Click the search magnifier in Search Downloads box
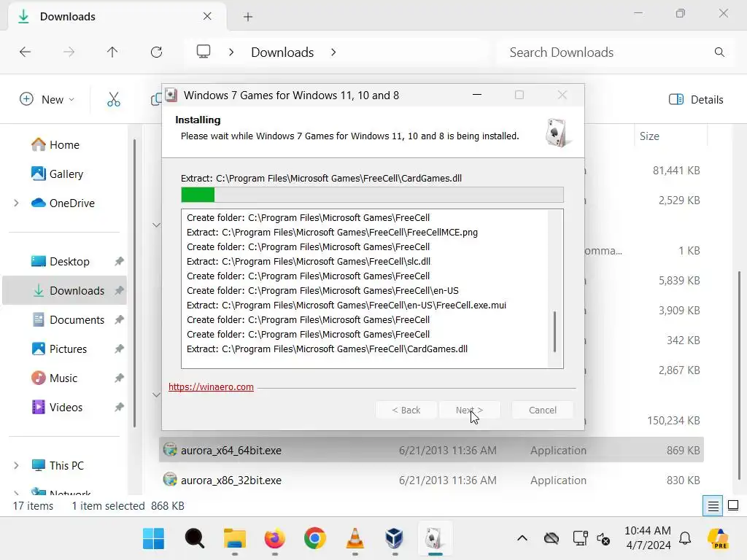The height and width of the screenshot is (560, 747). point(719,52)
